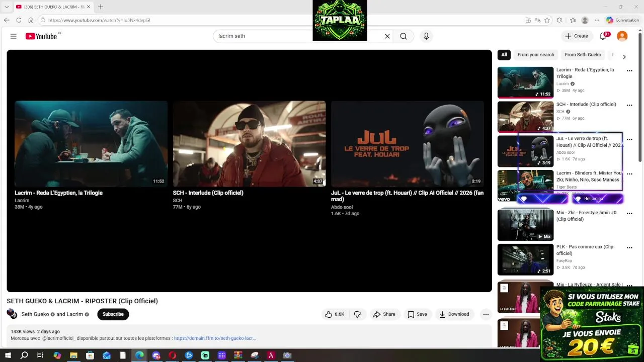Dislike the video with thumbs down
Screen dimensions: 644x362
(x=358, y=314)
